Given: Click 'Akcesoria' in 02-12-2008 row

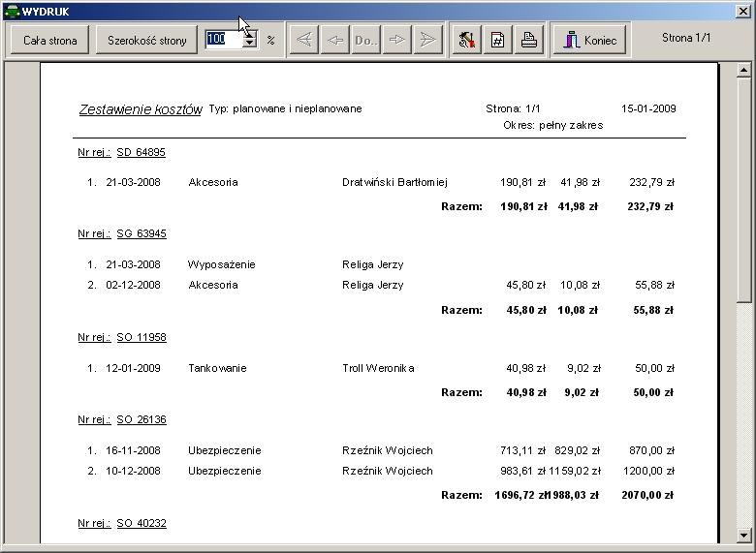Looking at the screenshot, I should click(212, 285).
